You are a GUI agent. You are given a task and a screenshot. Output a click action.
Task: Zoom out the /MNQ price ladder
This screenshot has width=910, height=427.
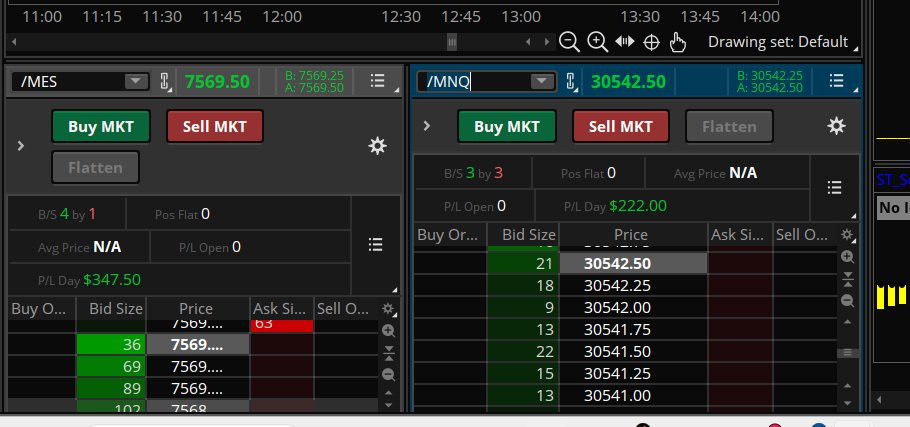[847, 301]
